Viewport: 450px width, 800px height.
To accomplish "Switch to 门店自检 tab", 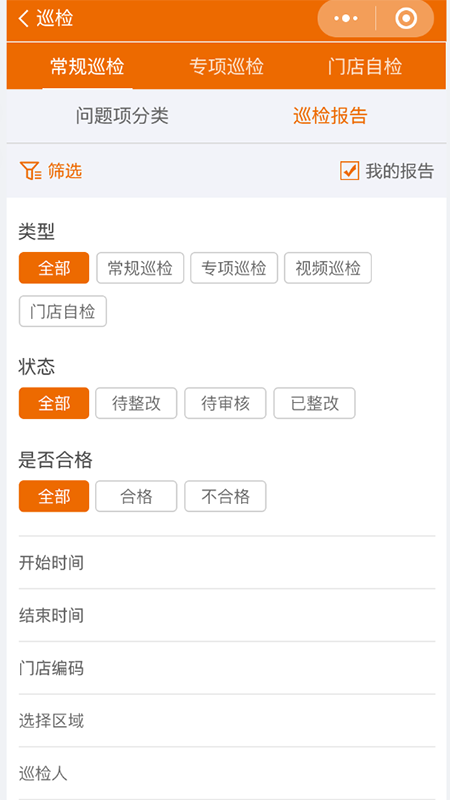I will point(365,67).
